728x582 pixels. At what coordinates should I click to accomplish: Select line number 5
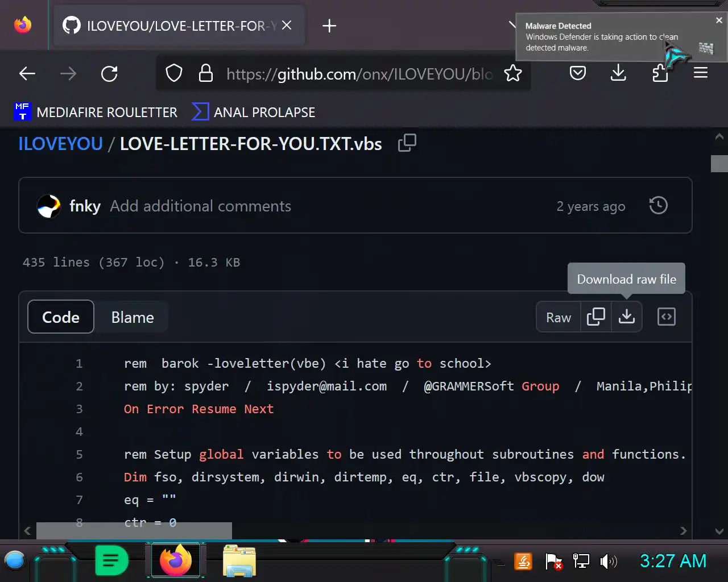point(79,455)
